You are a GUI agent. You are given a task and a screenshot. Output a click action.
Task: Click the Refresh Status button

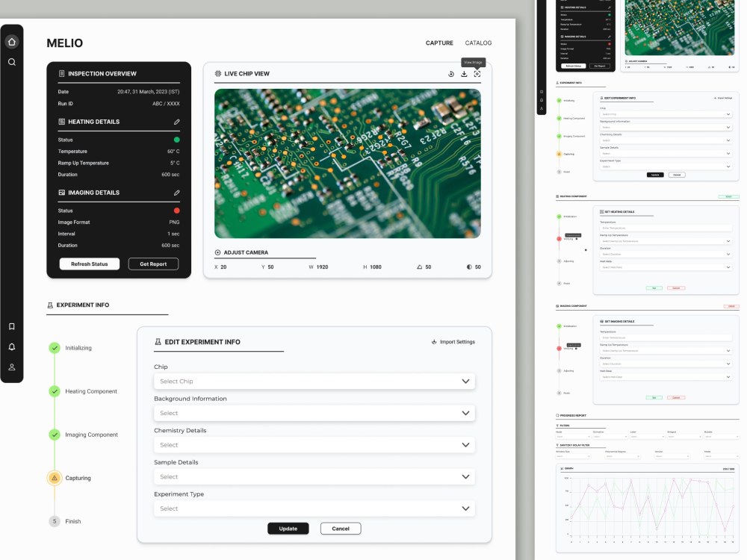tap(90, 264)
